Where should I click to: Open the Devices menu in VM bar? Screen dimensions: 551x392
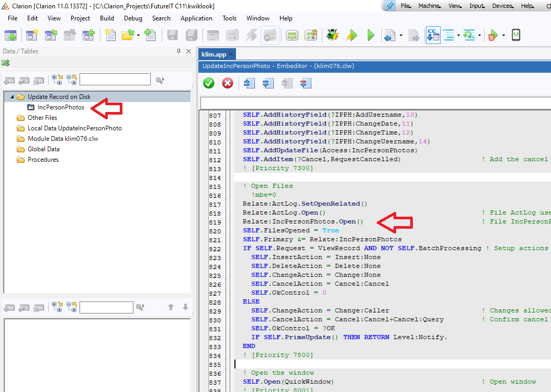click(x=501, y=6)
